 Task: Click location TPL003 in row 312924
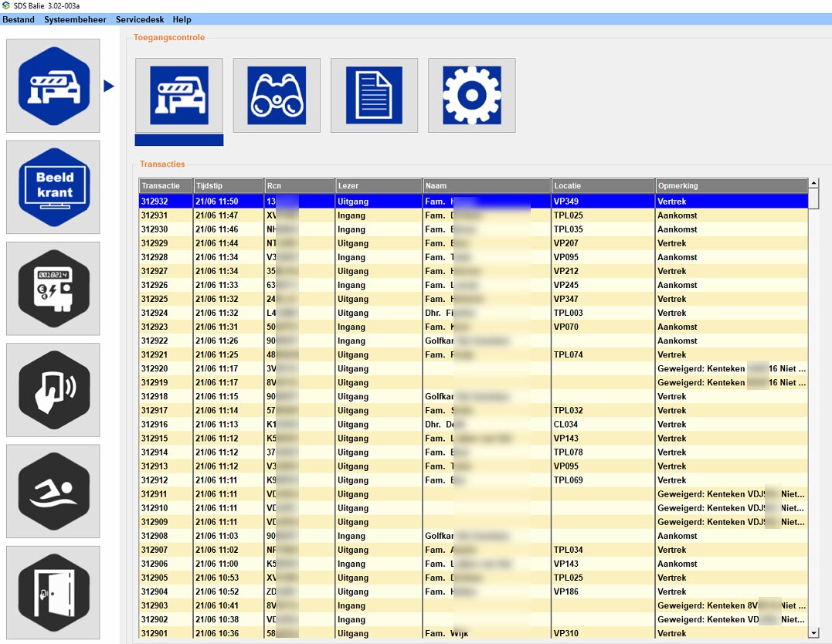(569, 313)
